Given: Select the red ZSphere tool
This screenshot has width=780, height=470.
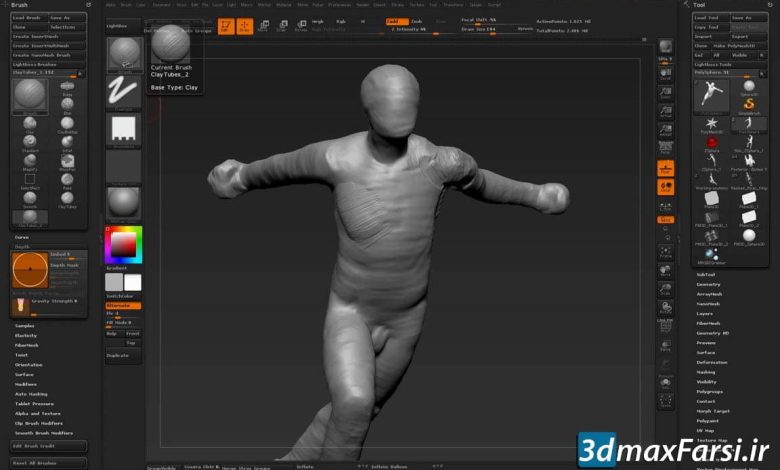Looking at the screenshot, I should 712,143.
